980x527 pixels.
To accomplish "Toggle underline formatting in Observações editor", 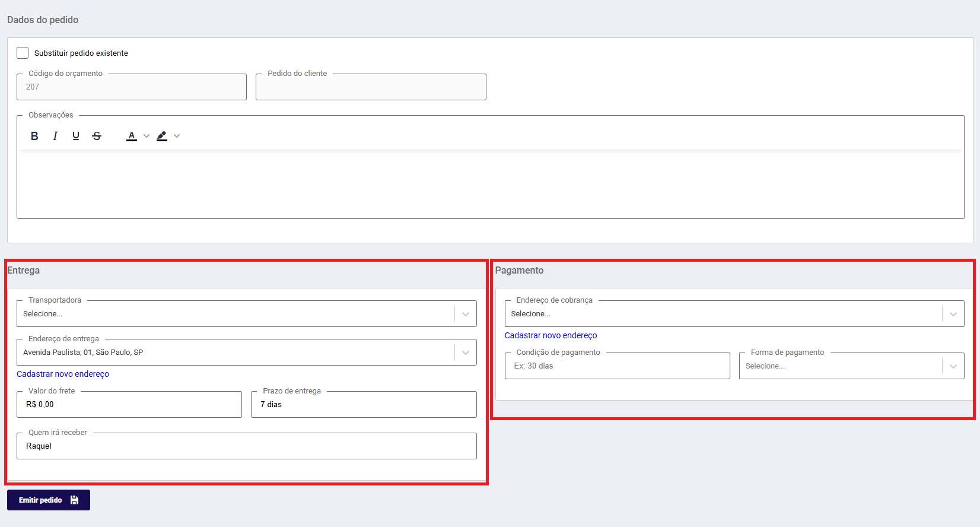I will tap(76, 136).
